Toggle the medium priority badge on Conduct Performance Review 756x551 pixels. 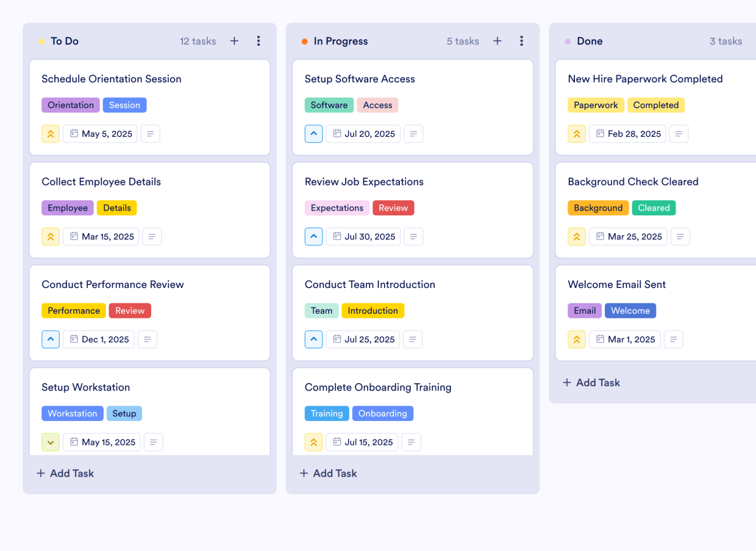click(51, 339)
